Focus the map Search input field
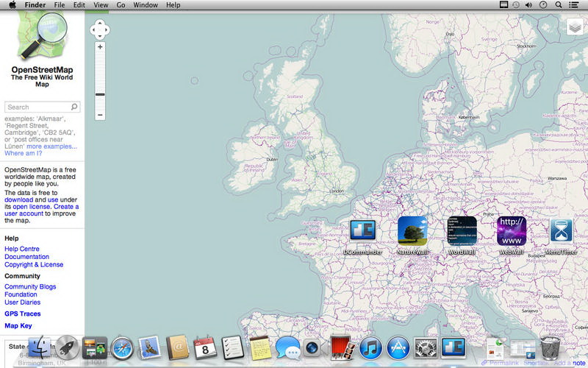Image resolution: width=588 pixels, height=368 pixels. tap(38, 107)
